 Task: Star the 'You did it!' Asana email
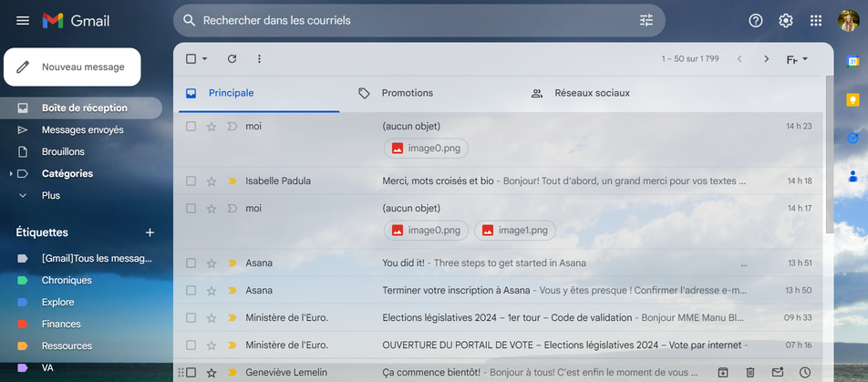[x=212, y=263]
